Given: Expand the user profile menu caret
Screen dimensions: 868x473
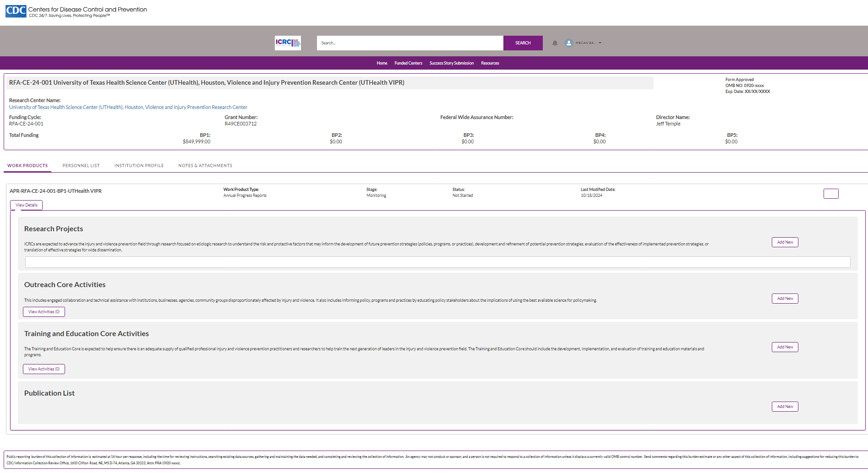Looking at the screenshot, I should click(x=600, y=43).
